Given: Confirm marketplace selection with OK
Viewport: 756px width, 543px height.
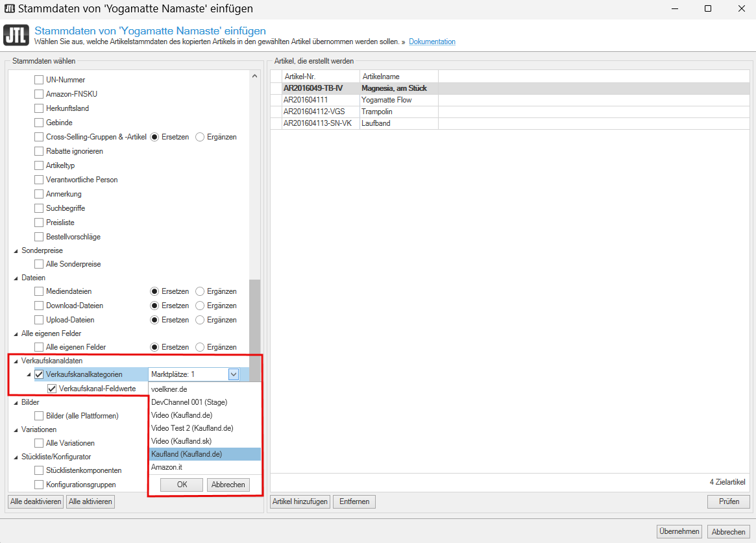Looking at the screenshot, I should coord(182,485).
